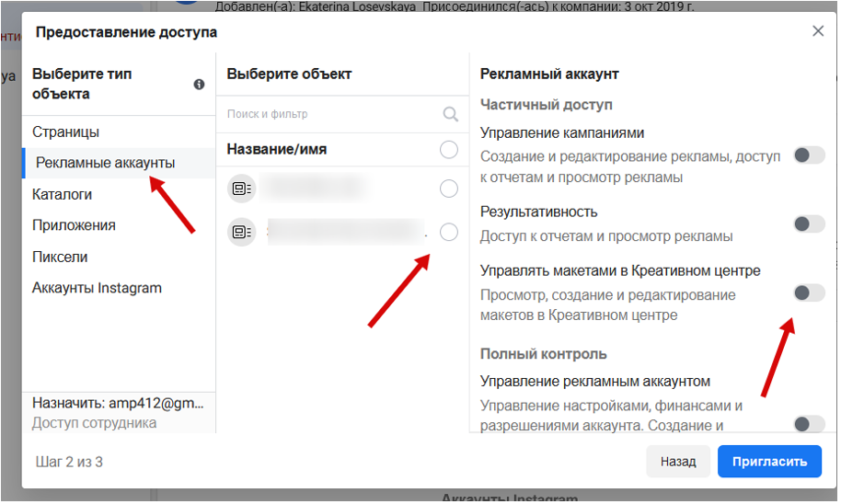Click the info icon beside object type heading
Screen dimensions: 841x504
click(199, 85)
